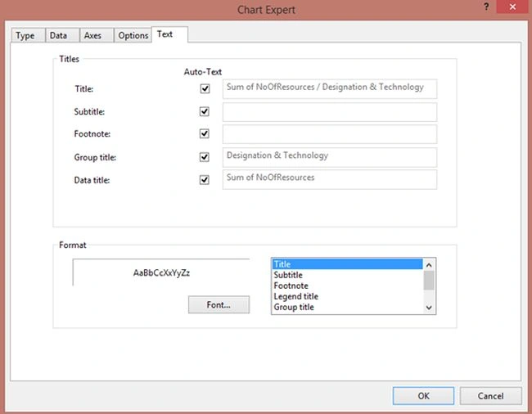532x414 pixels.
Task: Close the Chart Expert dialog
Action: [512, 7]
